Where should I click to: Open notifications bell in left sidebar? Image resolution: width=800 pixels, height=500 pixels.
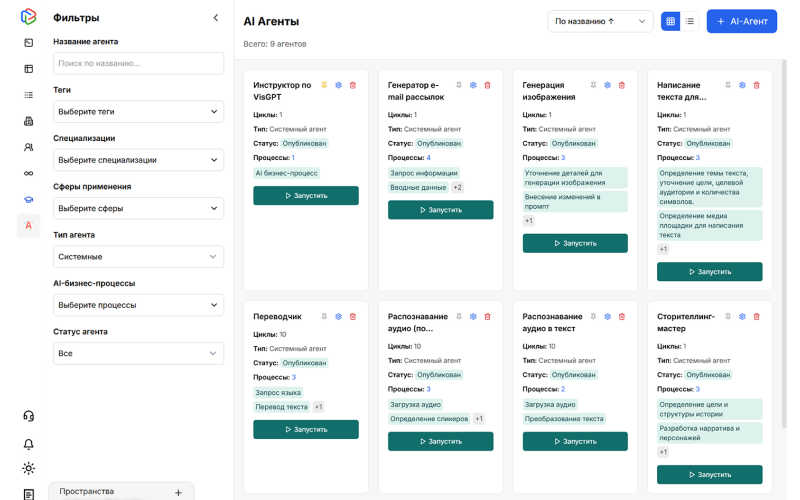[28, 443]
